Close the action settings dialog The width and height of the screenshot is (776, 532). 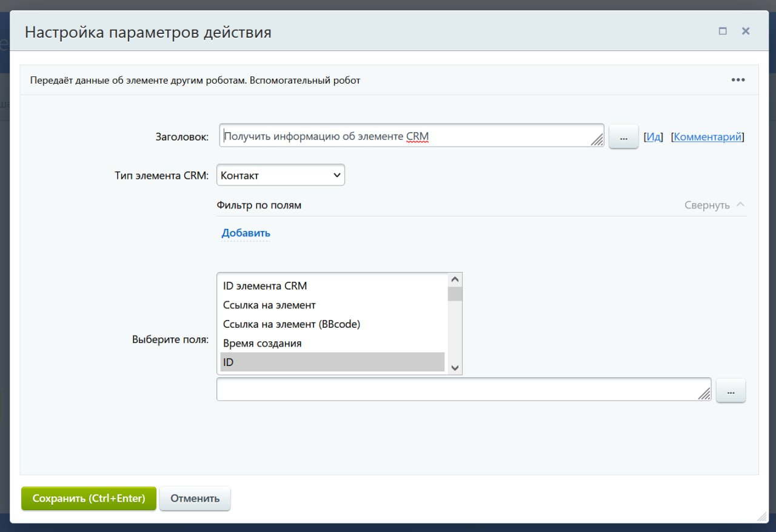746,32
